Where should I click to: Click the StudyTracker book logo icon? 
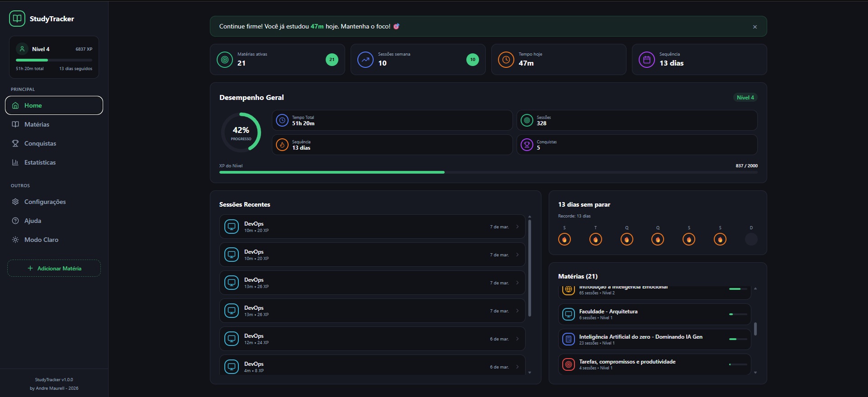click(x=17, y=19)
